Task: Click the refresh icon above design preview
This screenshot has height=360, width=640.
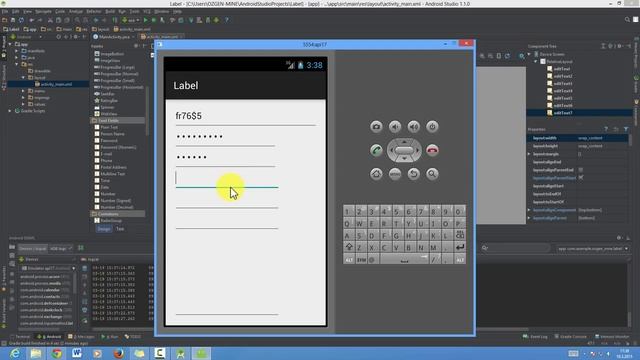Action: click(507, 56)
